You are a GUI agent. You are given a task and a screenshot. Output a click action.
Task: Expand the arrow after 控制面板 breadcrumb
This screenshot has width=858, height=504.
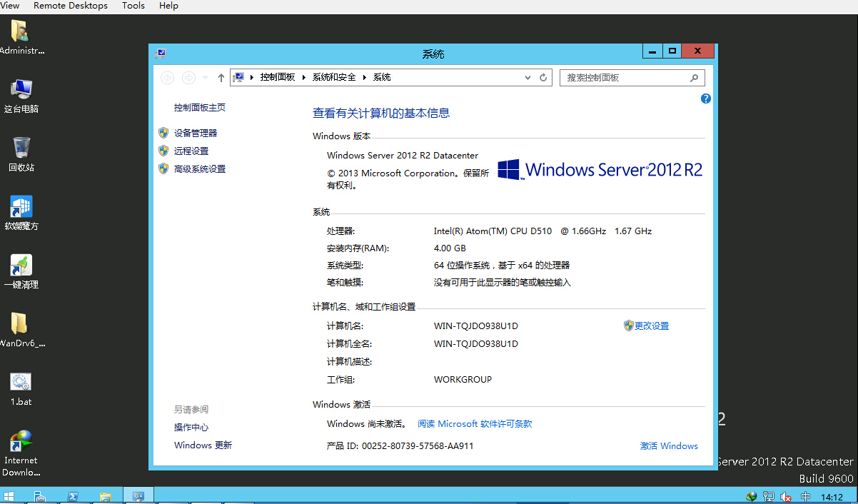tap(303, 78)
